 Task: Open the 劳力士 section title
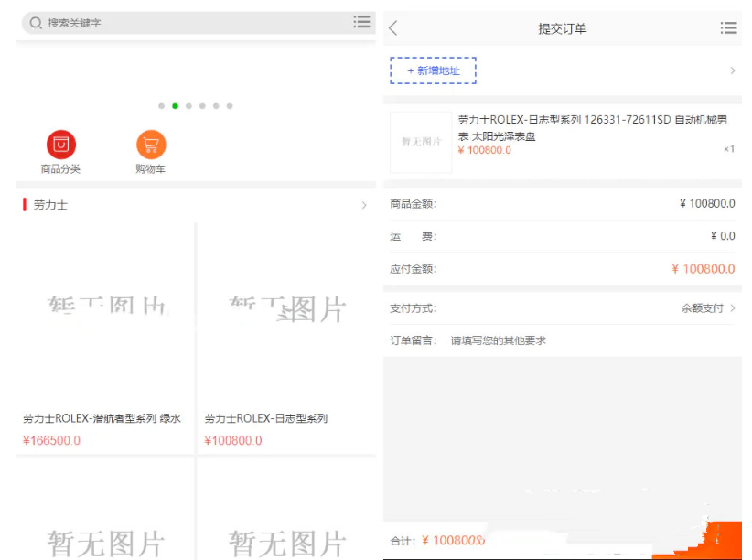(x=48, y=205)
